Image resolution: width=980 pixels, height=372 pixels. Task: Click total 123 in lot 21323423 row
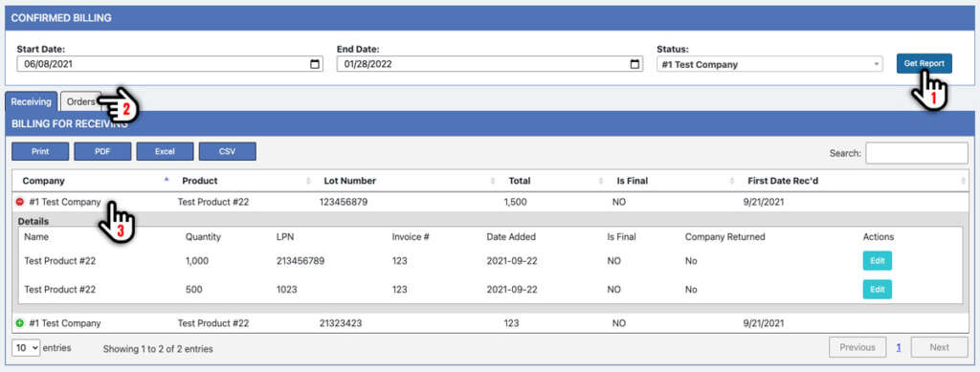(x=511, y=323)
